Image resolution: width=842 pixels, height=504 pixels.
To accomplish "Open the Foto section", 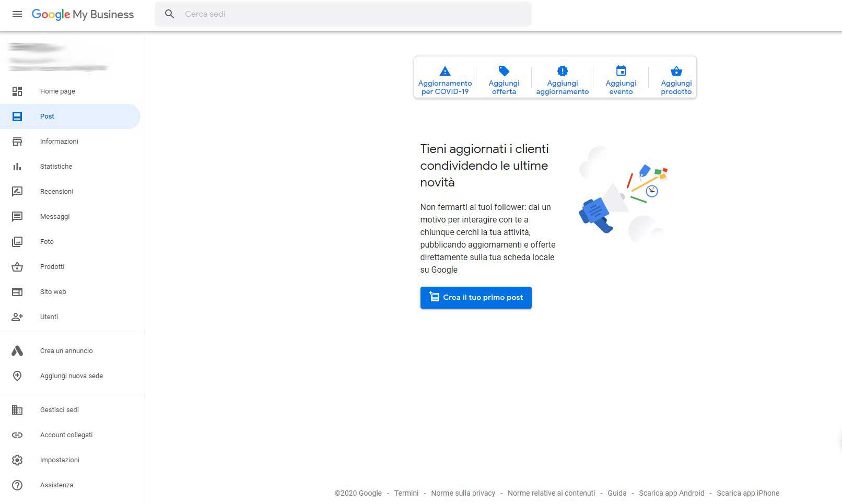I will (47, 242).
